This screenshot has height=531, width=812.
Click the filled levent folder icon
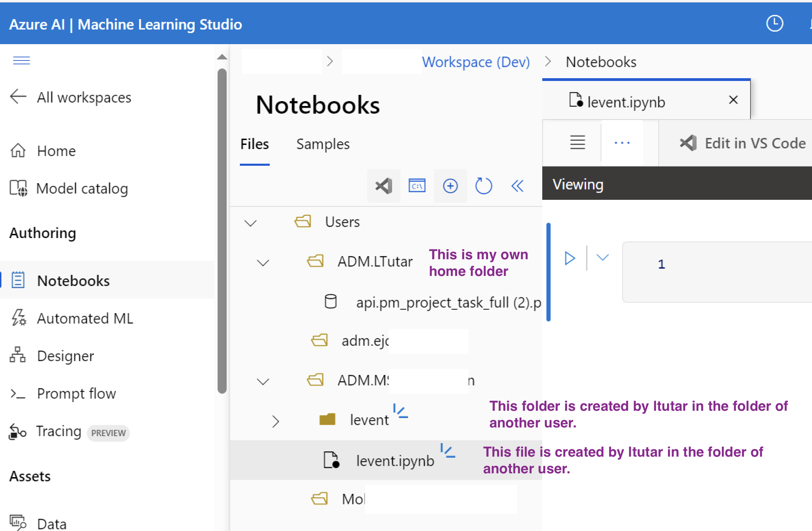pos(327,419)
